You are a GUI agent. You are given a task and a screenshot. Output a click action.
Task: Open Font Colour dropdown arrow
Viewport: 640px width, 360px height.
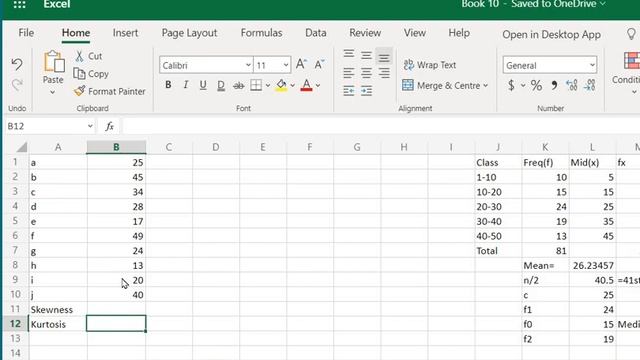pyautogui.click(x=318, y=85)
